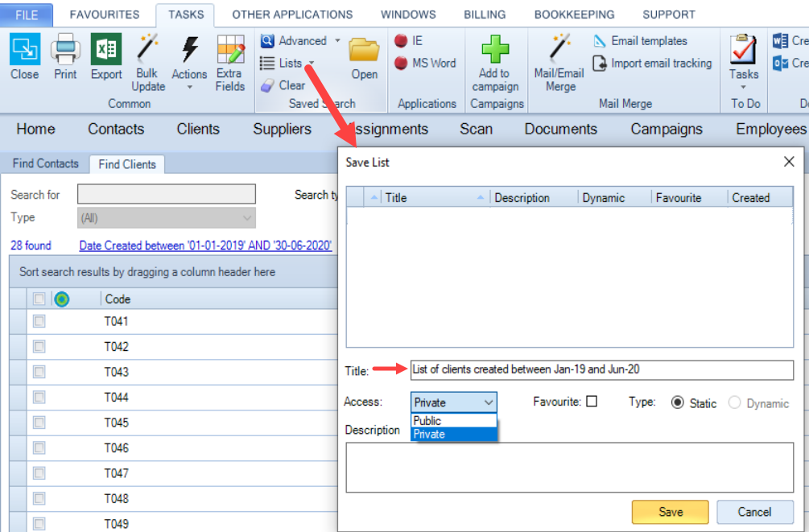The image size is (809, 532).
Task: Click the Description text area
Action: click(x=570, y=467)
